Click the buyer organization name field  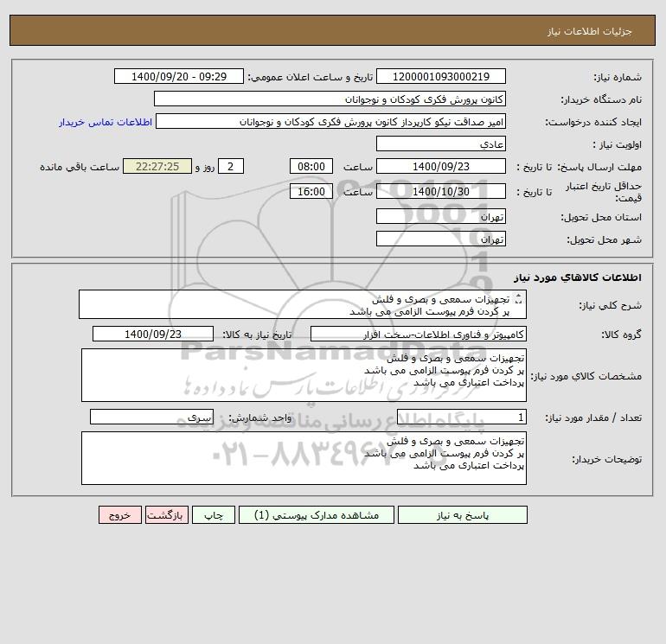pos(330,99)
